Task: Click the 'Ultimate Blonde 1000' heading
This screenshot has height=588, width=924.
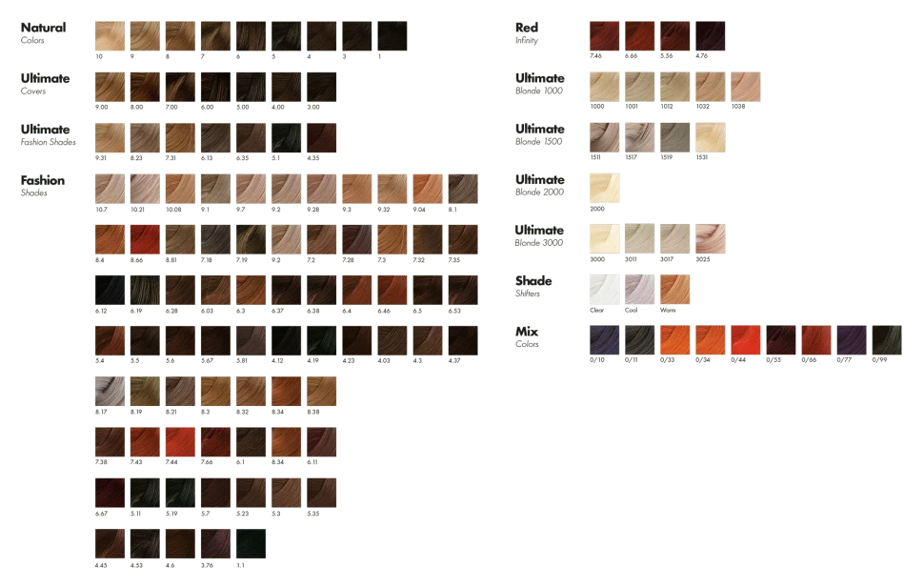Action: click(x=538, y=84)
